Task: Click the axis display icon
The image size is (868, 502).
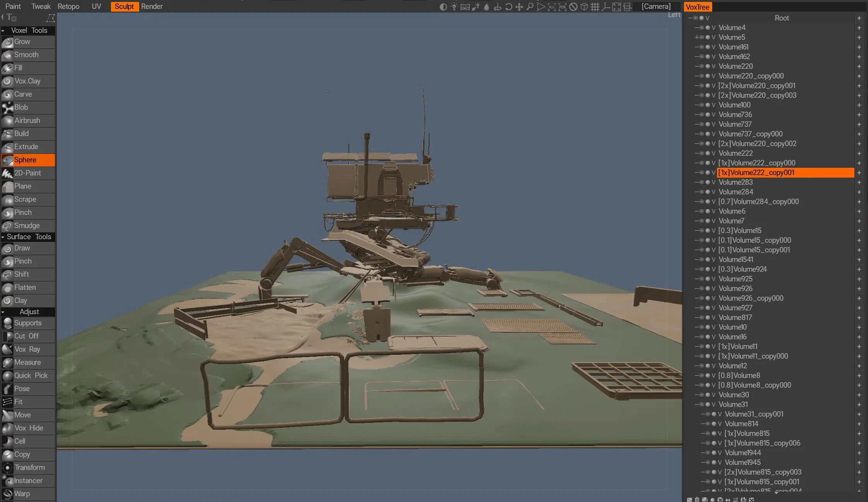Action: (606, 7)
